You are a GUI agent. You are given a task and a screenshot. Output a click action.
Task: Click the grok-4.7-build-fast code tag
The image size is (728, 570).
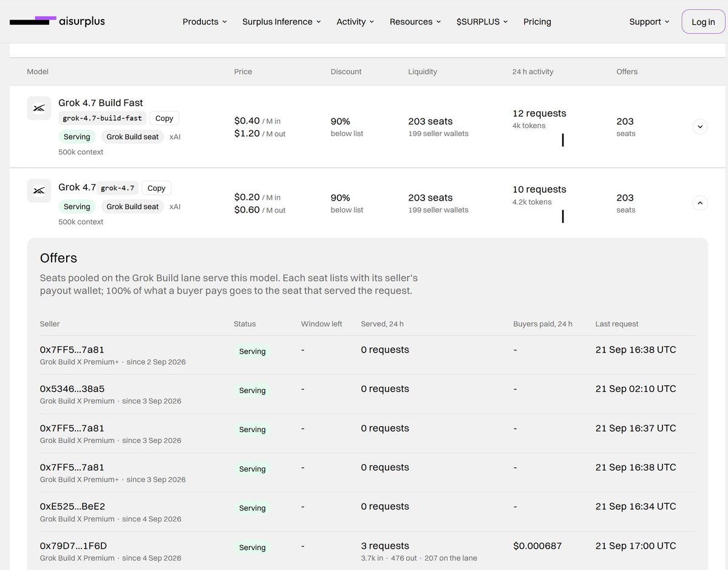pyautogui.click(x=102, y=118)
